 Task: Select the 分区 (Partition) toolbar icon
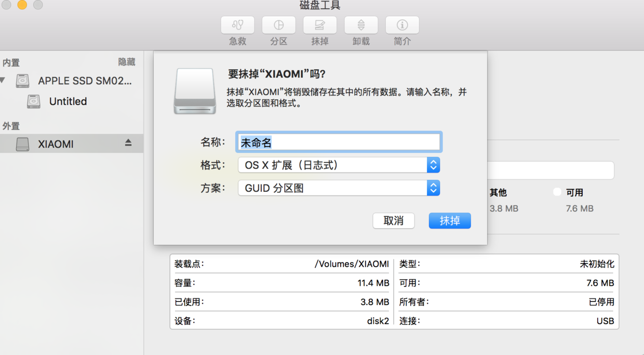pos(278,24)
